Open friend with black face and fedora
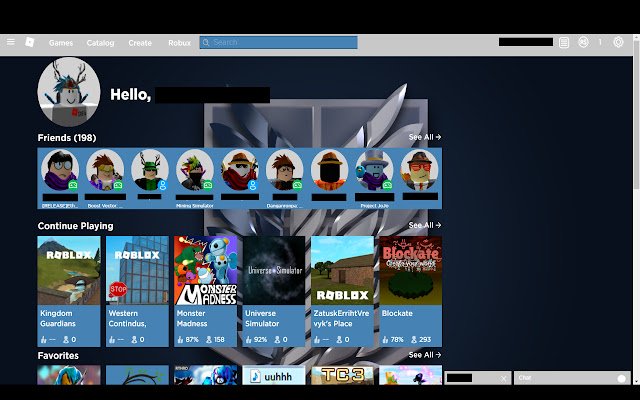The image size is (640, 400). [x=329, y=170]
